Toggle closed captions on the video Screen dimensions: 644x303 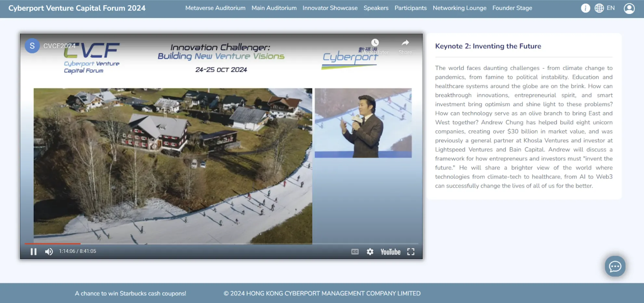point(355,251)
